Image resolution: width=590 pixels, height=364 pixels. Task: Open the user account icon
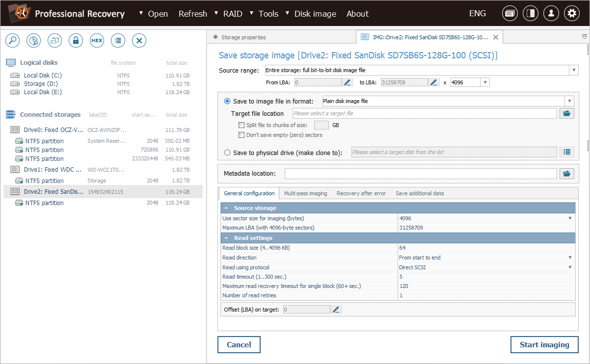[x=551, y=14]
